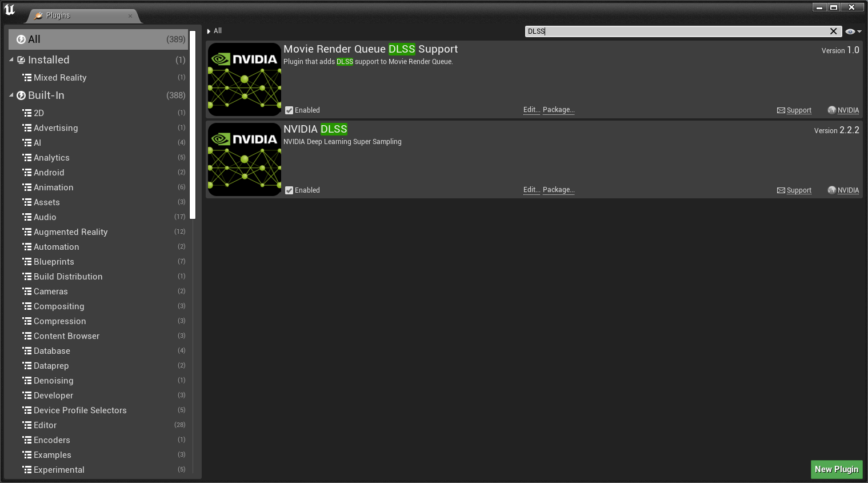Viewport: 868px width, 483px height.
Task: Select the Dataprep category
Action: pos(98,366)
